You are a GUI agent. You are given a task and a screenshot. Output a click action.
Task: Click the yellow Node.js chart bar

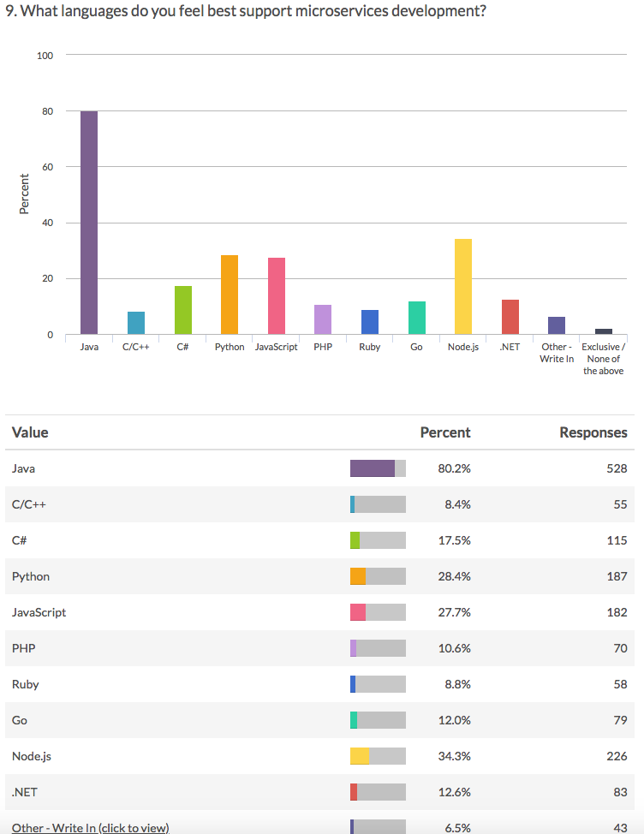[462, 287]
